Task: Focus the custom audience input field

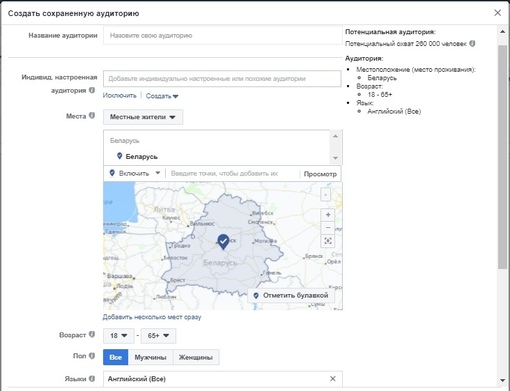Action: (222, 79)
